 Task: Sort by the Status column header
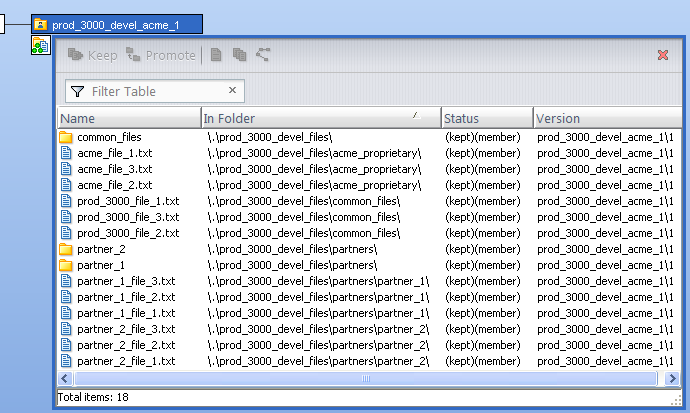point(486,118)
